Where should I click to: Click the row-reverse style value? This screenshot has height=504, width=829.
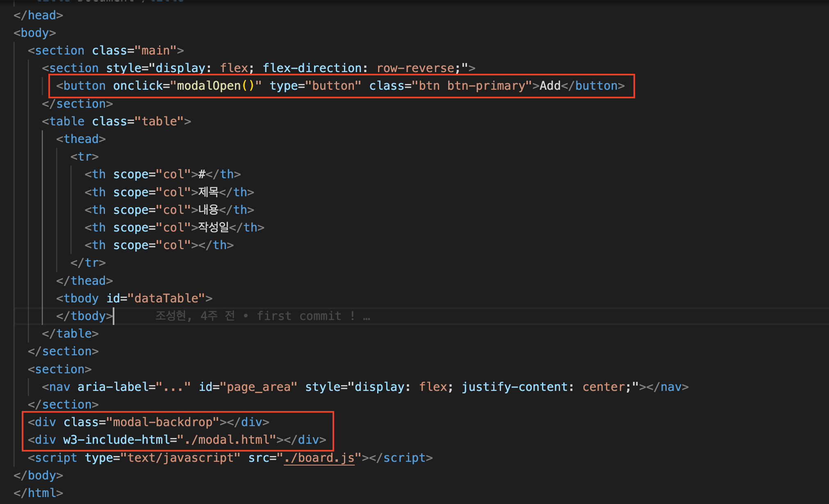415,68
